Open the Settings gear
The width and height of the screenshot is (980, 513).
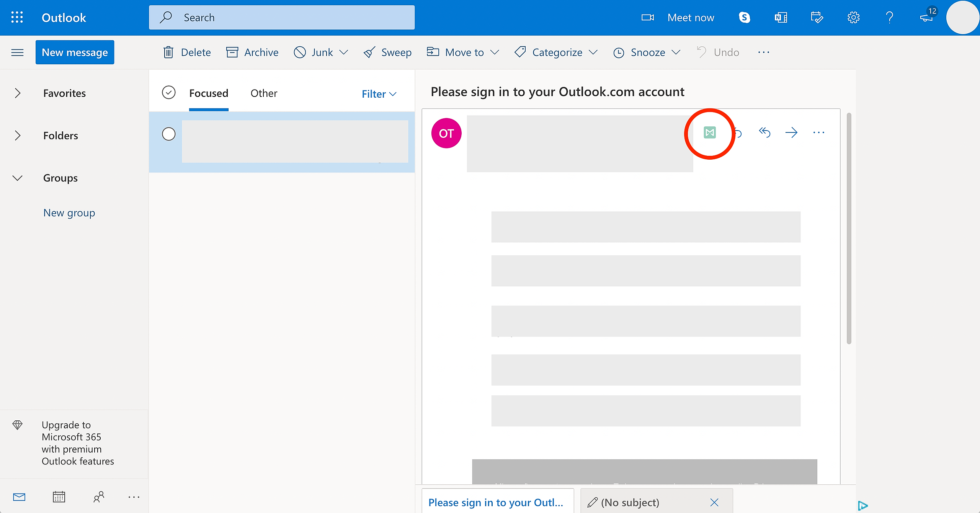pyautogui.click(x=853, y=18)
